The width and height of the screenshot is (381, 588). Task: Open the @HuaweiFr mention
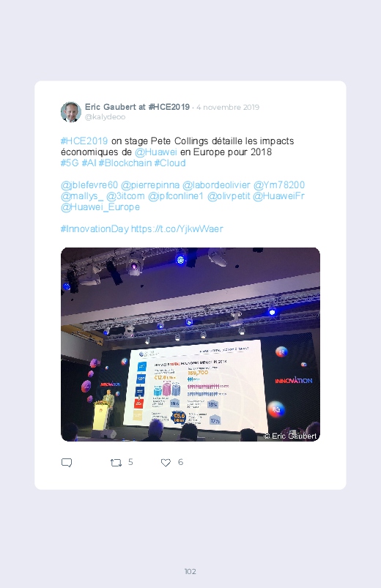point(278,196)
